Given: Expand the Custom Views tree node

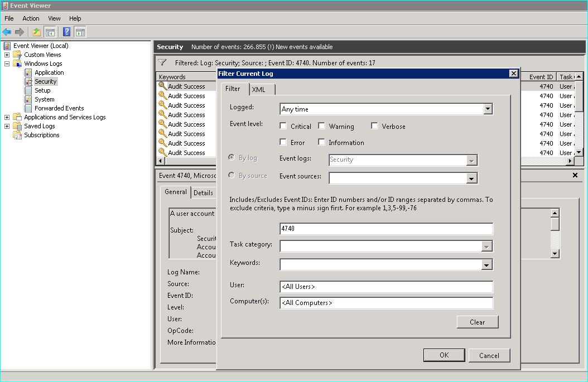Looking at the screenshot, I should click(7, 55).
